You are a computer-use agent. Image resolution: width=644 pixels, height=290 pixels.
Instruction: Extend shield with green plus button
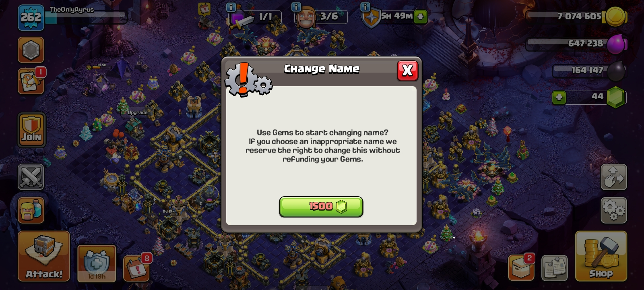pyautogui.click(x=420, y=17)
